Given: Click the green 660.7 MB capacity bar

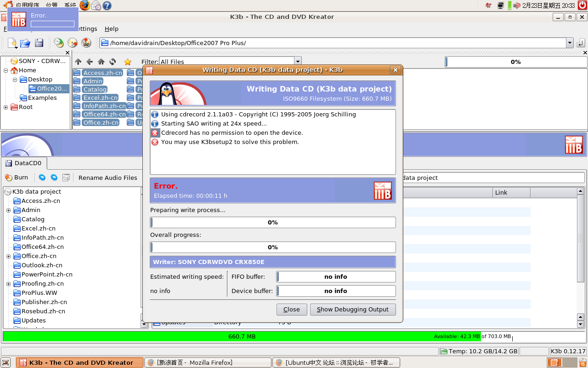Looking at the screenshot, I should 242,336.
